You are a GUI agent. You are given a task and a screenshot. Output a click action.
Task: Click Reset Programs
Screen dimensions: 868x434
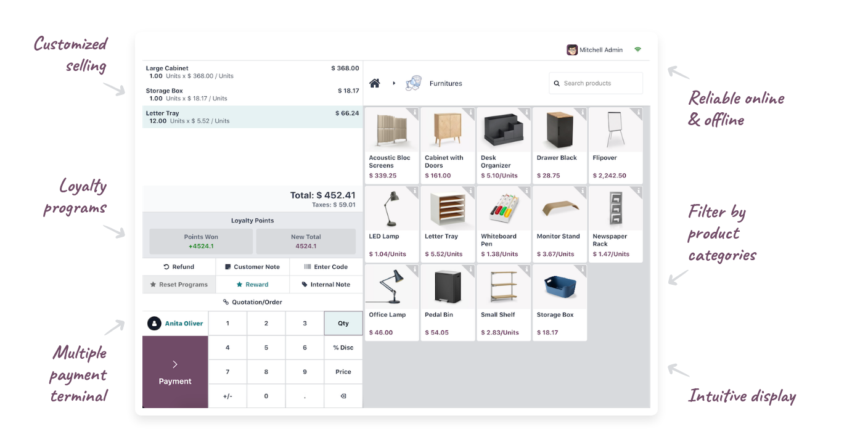[179, 284]
